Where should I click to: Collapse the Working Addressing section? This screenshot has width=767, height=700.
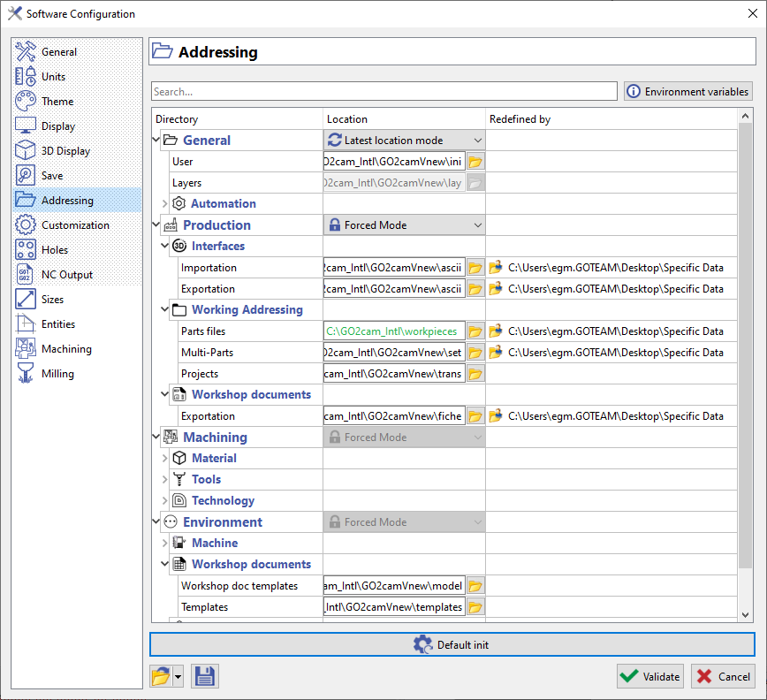pyautogui.click(x=165, y=310)
